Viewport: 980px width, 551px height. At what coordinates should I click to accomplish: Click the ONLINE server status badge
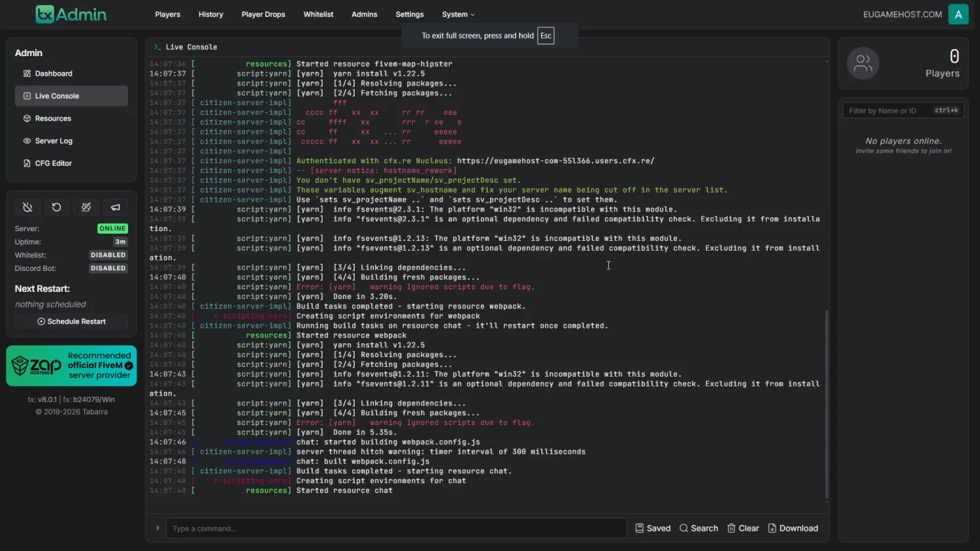[x=112, y=228]
